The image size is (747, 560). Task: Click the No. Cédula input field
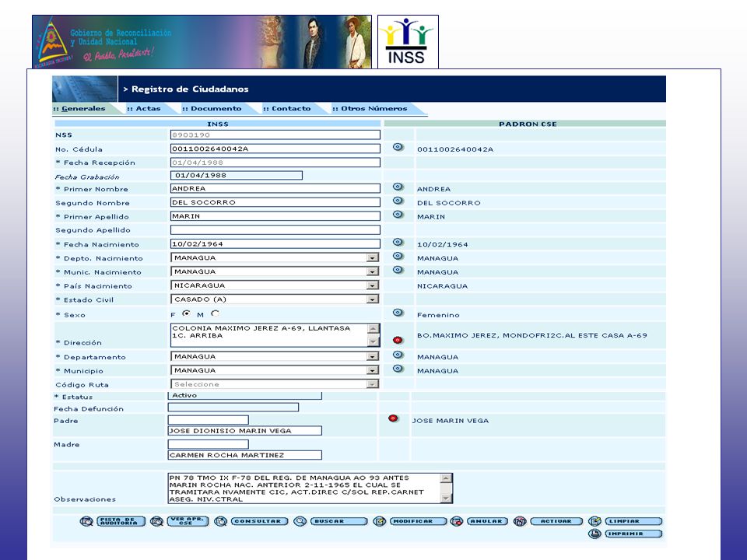[275, 149]
